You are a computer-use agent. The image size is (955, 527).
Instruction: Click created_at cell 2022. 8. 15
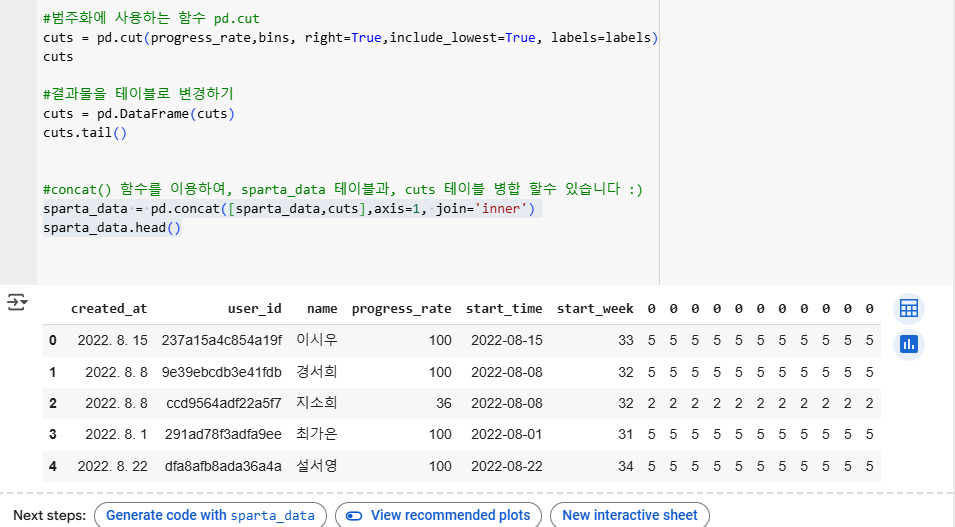click(x=113, y=341)
